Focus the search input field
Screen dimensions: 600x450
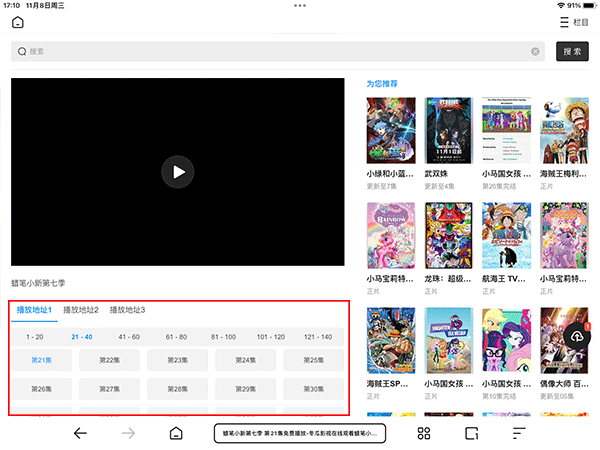click(x=270, y=51)
